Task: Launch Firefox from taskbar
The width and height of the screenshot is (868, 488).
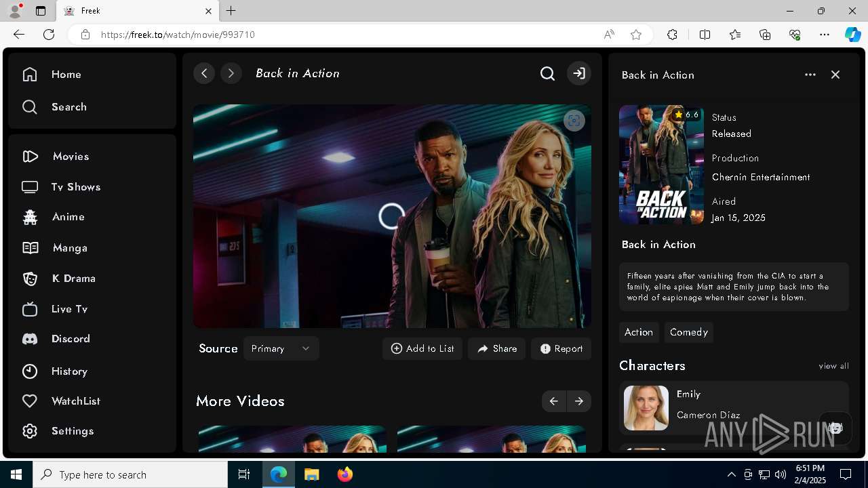Action: click(x=345, y=474)
